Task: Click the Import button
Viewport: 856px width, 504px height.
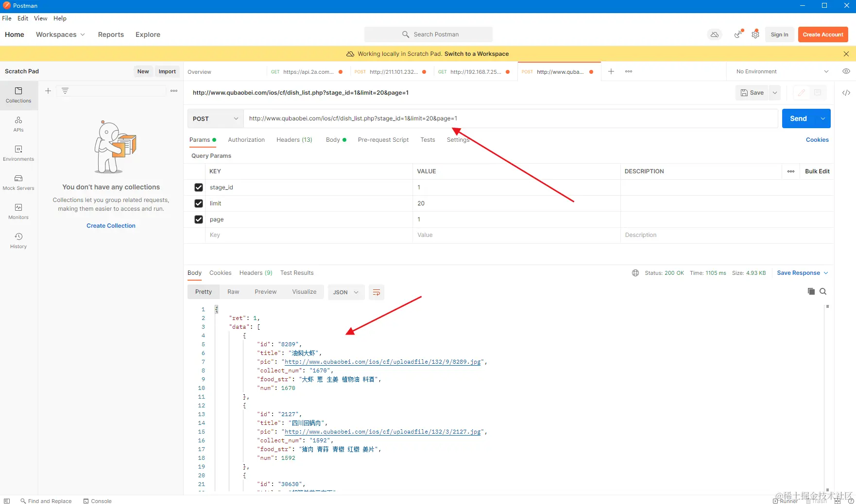Action: click(167, 71)
